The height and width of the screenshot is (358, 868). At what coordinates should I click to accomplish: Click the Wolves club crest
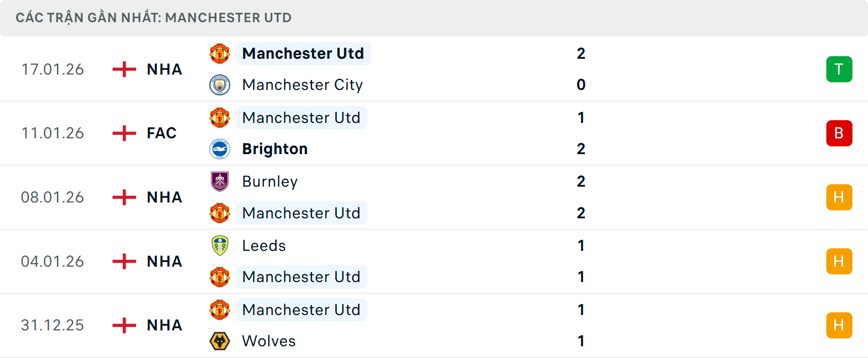point(220,341)
